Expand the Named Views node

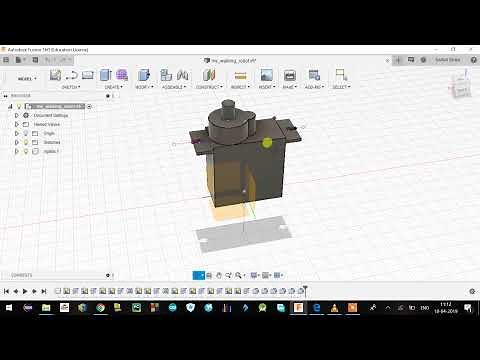(16, 124)
